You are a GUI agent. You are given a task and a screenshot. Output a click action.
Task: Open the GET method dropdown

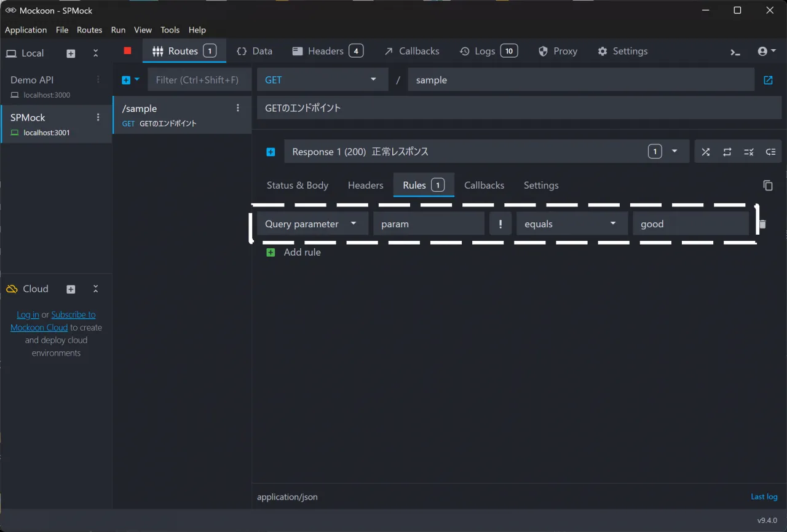(x=322, y=80)
